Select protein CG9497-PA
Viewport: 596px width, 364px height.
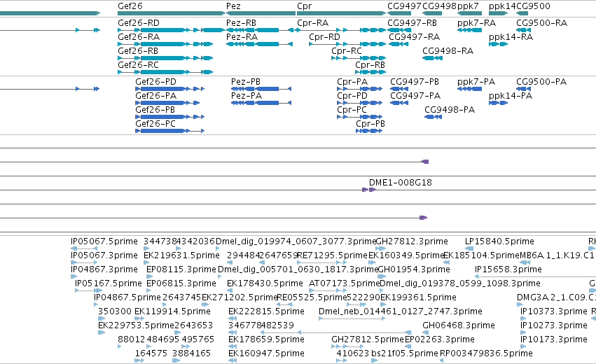[399, 103]
